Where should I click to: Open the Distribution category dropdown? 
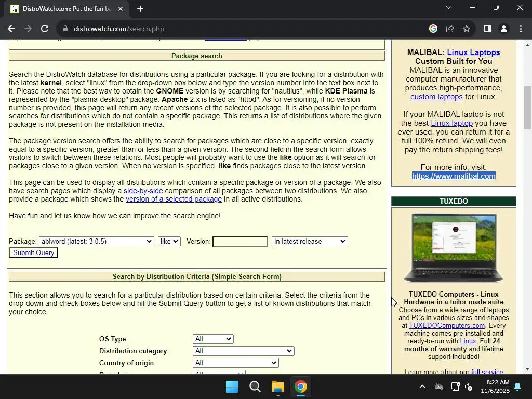(x=243, y=351)
